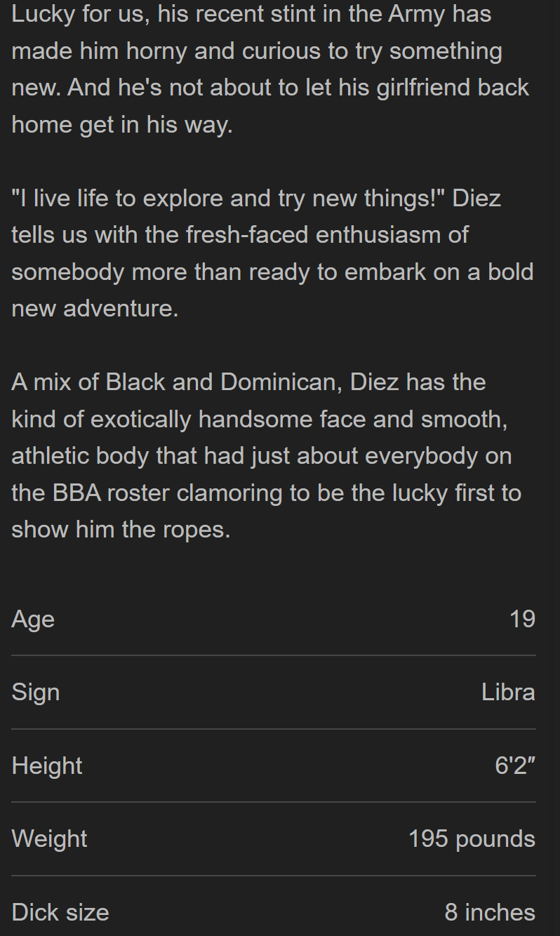The width and height of the screenshot is (560, 936).
Task: Click the "Sign" row label
Action: click(x=36, y=693)
